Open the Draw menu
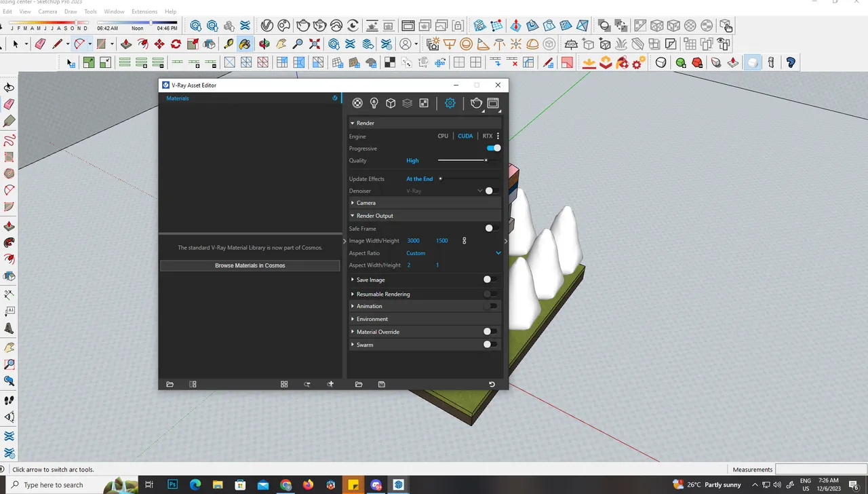The image size is (868, 494). [x=71, y=12]
